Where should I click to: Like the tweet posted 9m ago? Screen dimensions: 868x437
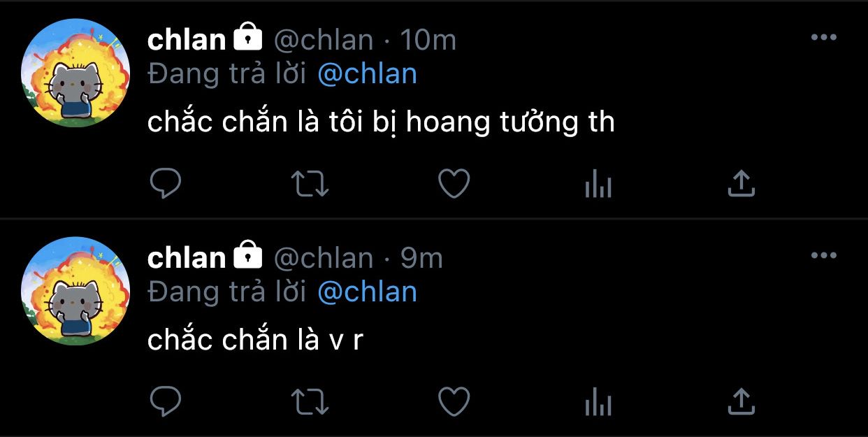tap(454, 402)
